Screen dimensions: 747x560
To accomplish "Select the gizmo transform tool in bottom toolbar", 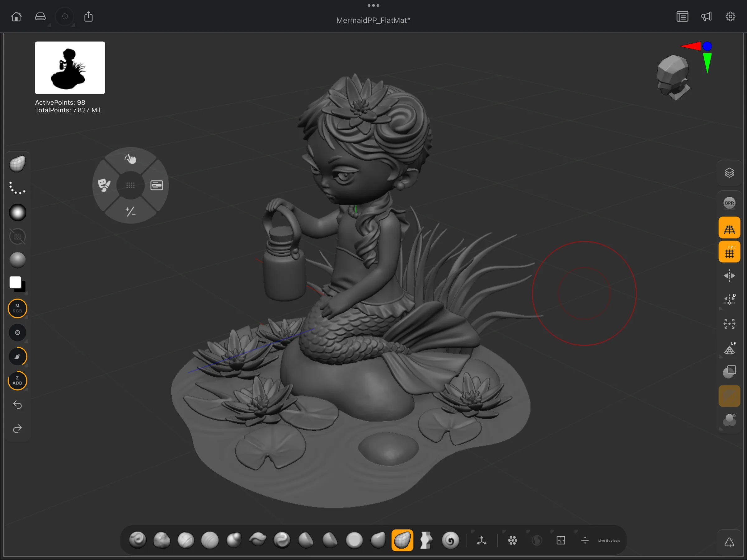I will pos(482,540).
